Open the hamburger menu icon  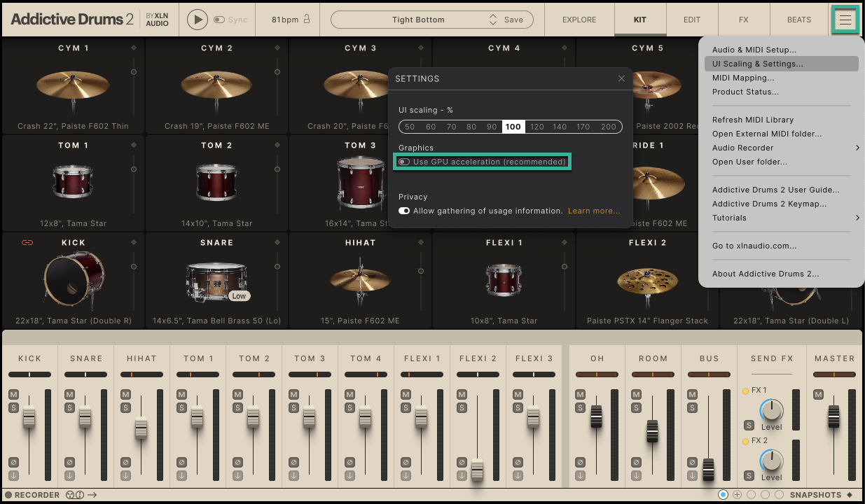845,20
